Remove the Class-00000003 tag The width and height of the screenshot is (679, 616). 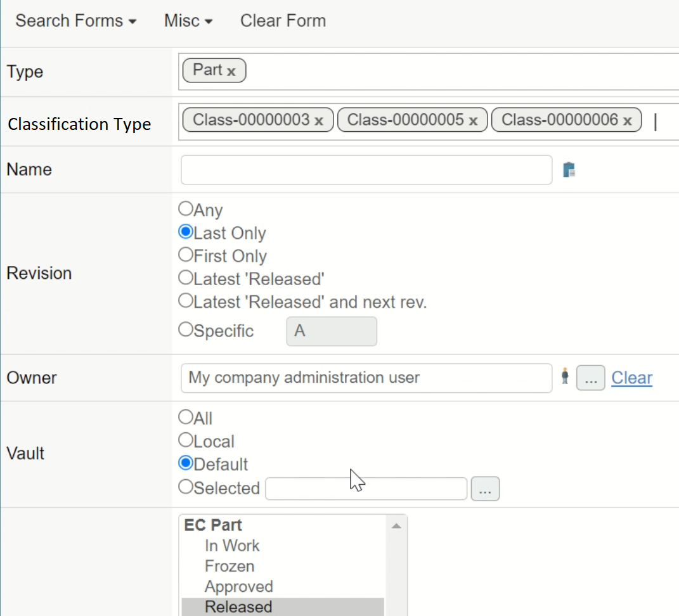coord(319,120)
